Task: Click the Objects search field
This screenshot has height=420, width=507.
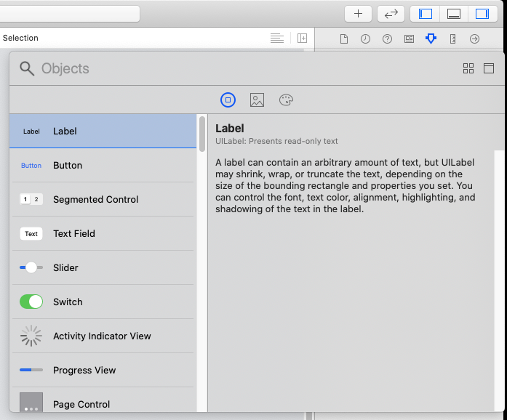Action: click(x=218, y=68)
